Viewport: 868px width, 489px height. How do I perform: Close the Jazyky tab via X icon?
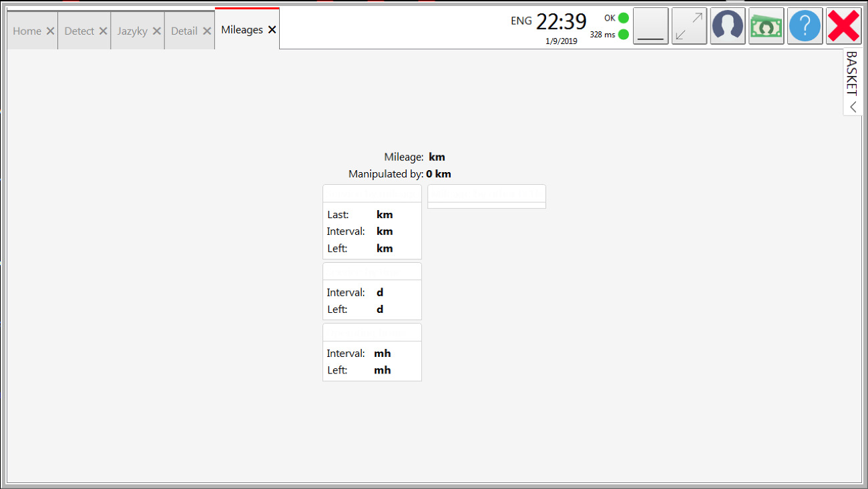pyautogui.click(x=156, y=31)
